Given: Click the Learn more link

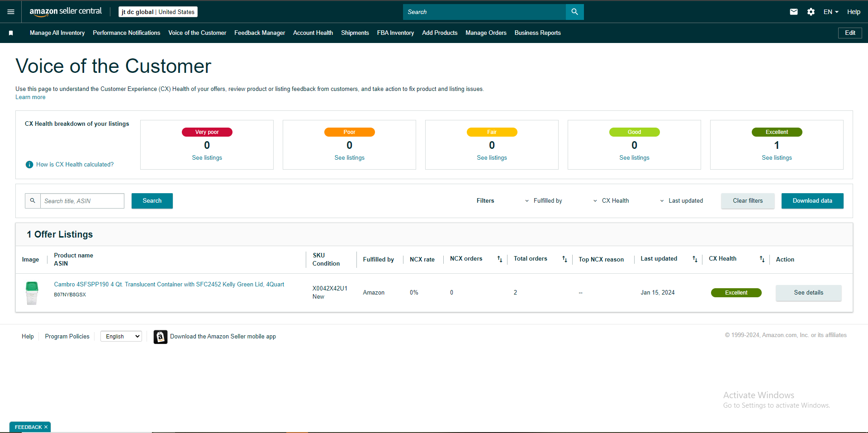Looking at the screenshot, I should click(x=30, y=97).
